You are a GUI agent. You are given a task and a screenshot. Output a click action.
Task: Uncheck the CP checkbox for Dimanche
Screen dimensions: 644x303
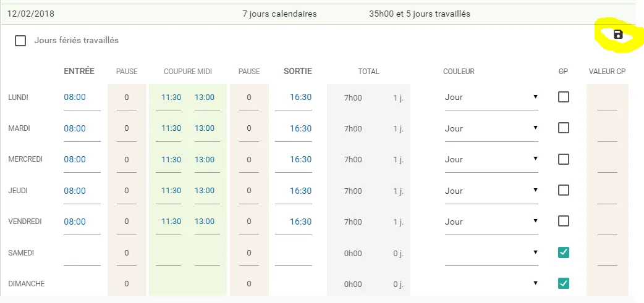[x=564, y=283]
